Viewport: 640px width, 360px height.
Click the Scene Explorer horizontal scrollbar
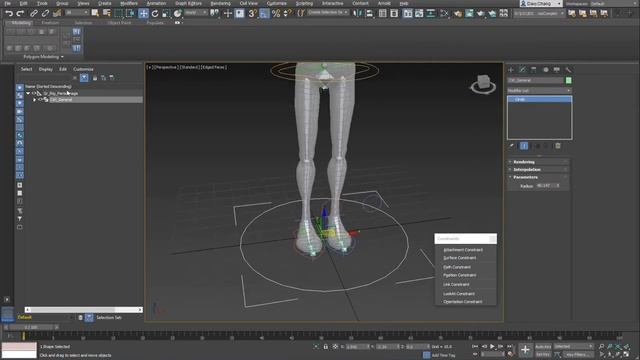pyautogui.click(x=83, y=310)
